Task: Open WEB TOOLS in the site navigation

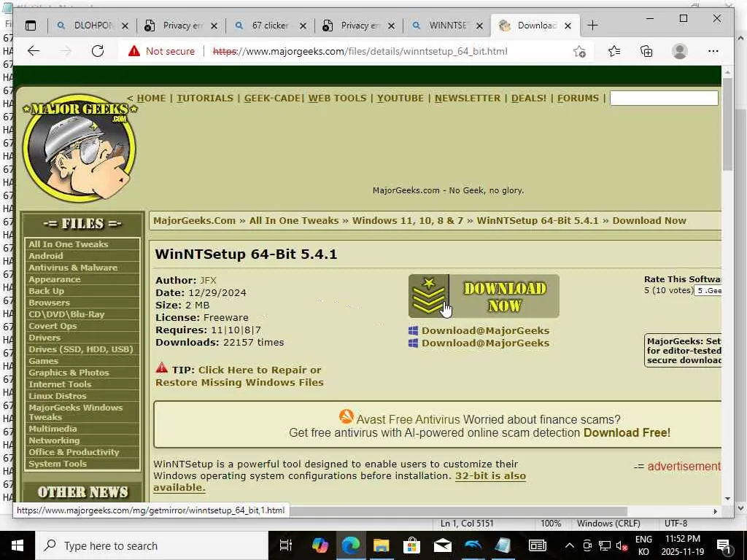Action: pyautogui.click(x=337, y=98)
